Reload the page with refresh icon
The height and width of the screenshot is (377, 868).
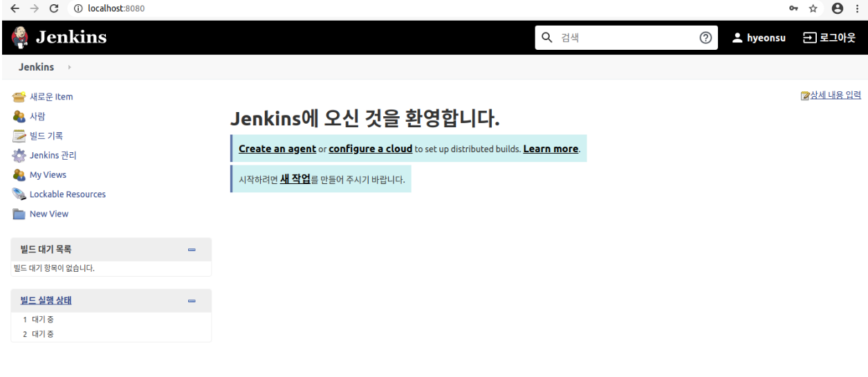pyautogui.click(x=54, y=8)
